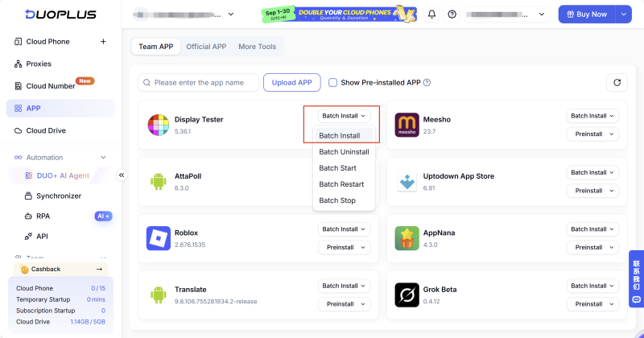Open account dropdown in header
This screenshot has height=338, width=644.
pyautogui.click(x=507, y=14)
